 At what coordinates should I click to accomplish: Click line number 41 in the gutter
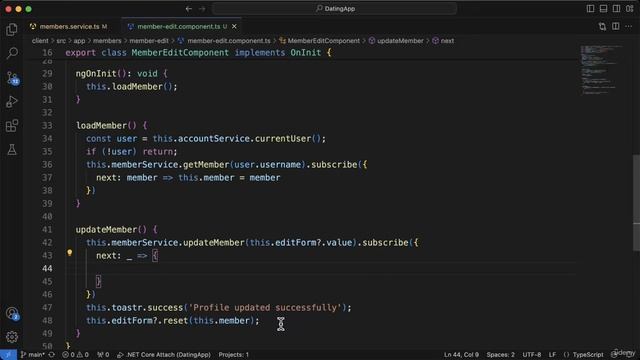(47, 229)
